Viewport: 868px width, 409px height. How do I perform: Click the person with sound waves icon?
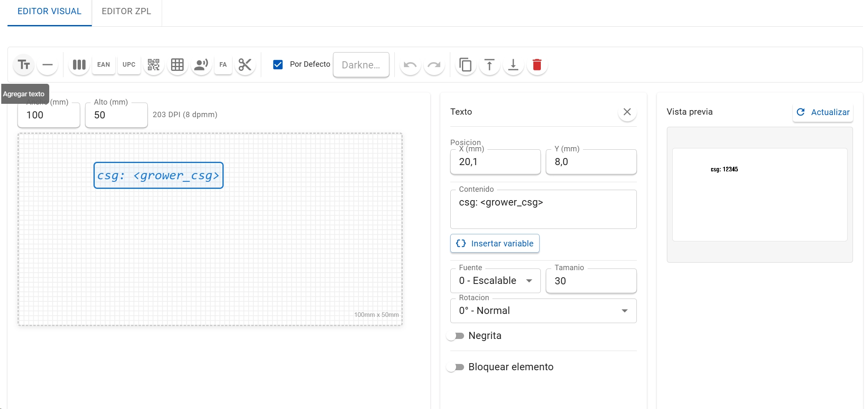201,65
